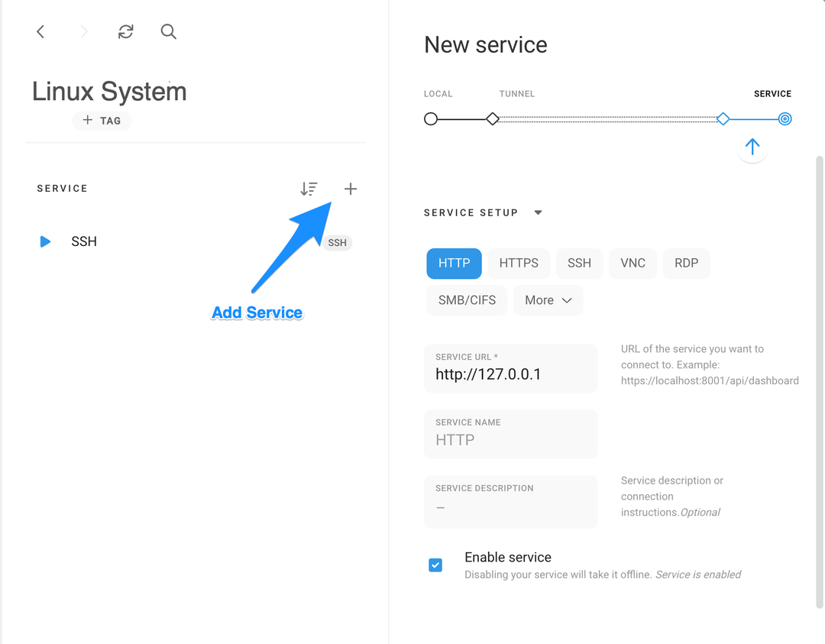Open the More service types dropdown
This screenshot has width=825, height=644.
(x=548, y=299)
